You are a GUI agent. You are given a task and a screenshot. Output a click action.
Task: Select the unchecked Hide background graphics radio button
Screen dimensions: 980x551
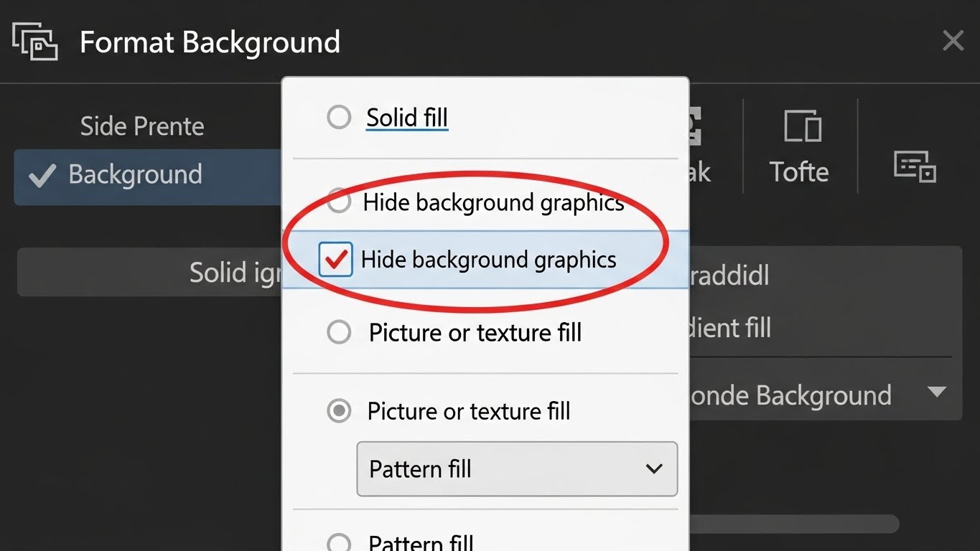[339, 202]
